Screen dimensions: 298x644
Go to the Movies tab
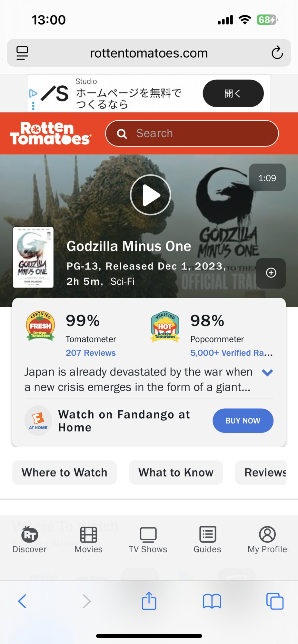(x=88, y=539)
